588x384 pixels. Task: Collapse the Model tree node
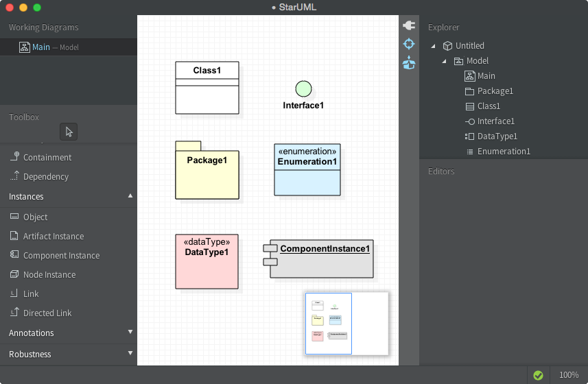(444, 61)
